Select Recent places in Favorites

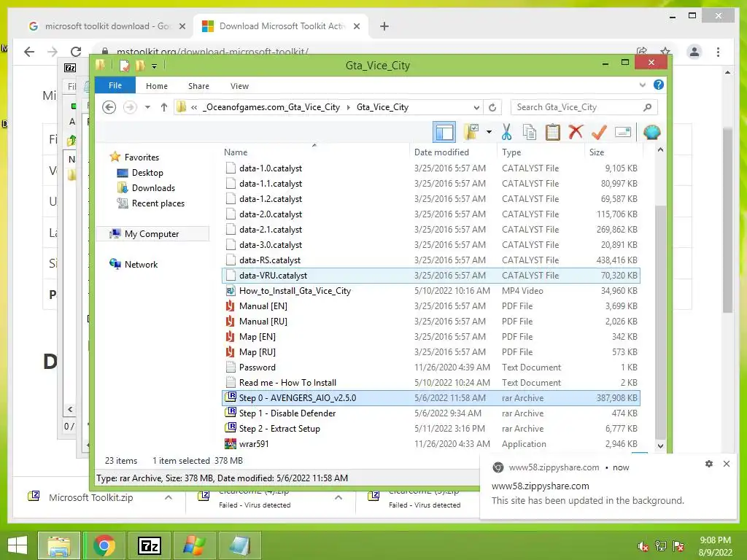(158, 203)
